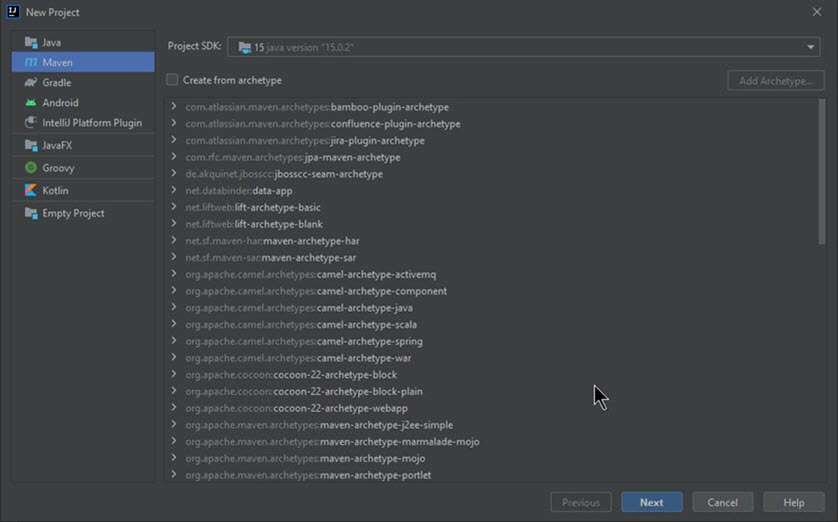
Task: Click the Maven 'm' icon
Action: [x=31, y=63]
